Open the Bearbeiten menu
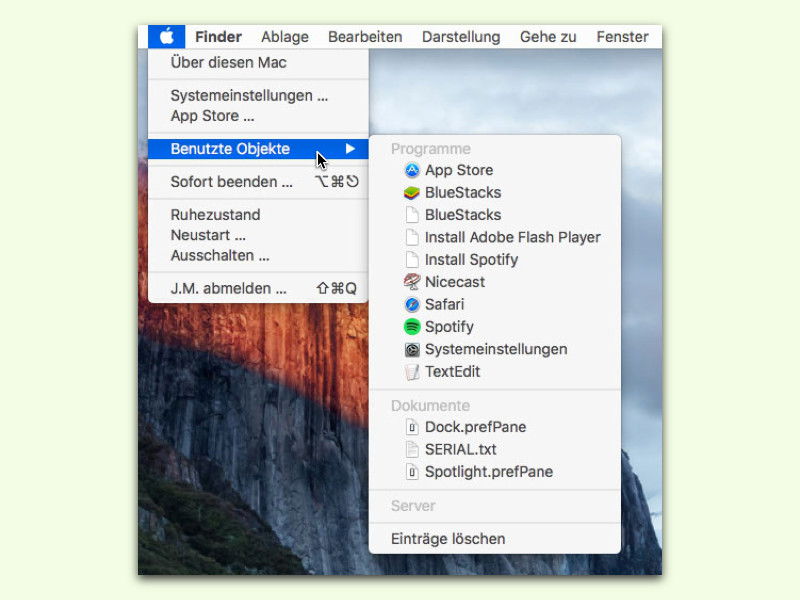This screenshot has width=800, height=600. coord(365,37)
